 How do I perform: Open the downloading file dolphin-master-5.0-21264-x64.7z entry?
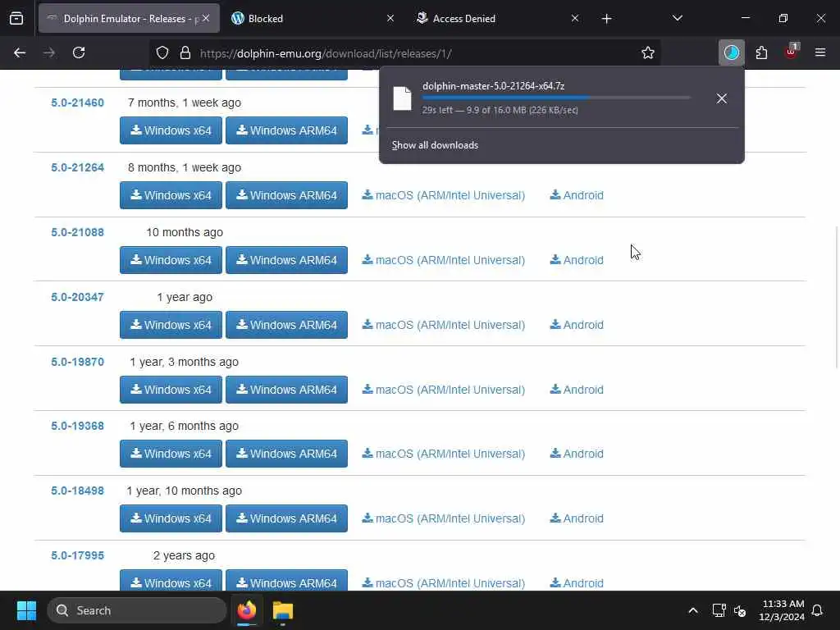(546, 98)
